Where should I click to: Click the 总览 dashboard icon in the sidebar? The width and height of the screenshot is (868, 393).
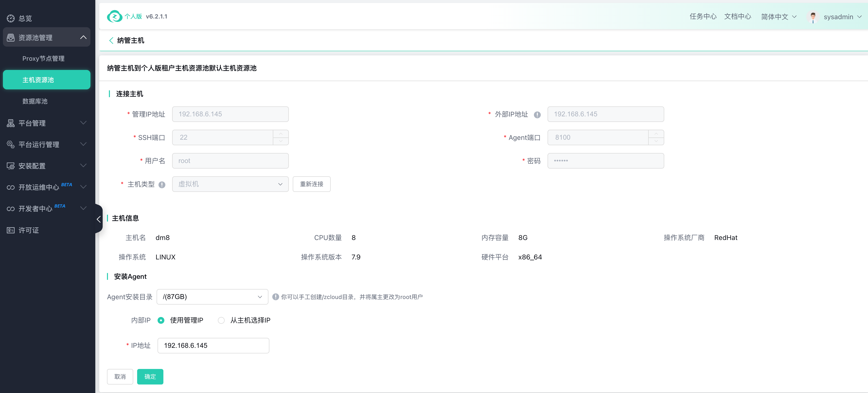click(11, 18)
